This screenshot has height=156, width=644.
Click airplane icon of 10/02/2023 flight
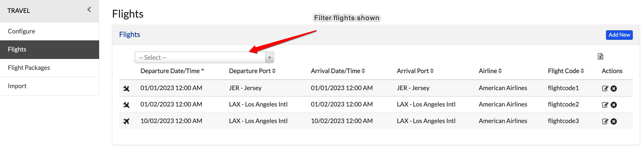tap(126, 121)
